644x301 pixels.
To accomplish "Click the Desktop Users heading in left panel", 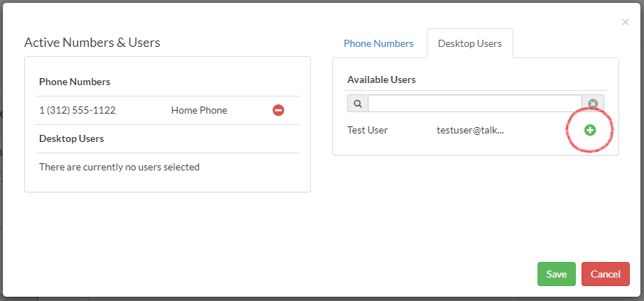I will click(x=72, y=138).
